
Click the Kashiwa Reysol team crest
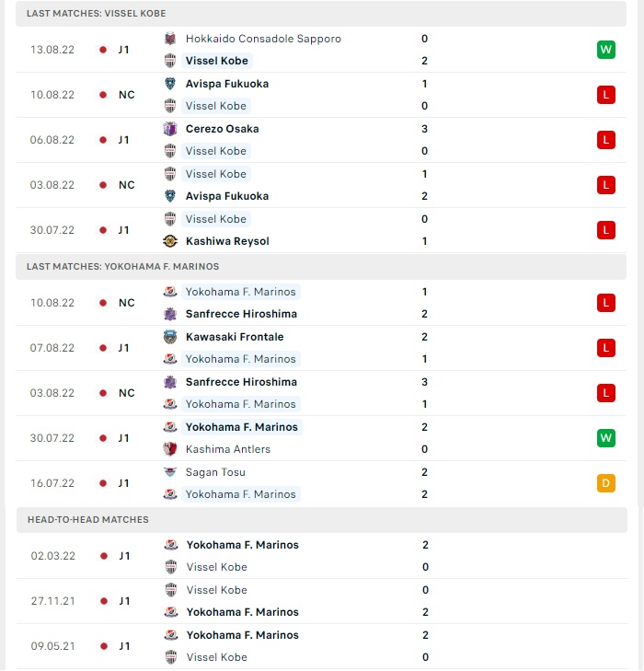coord(170,241)
